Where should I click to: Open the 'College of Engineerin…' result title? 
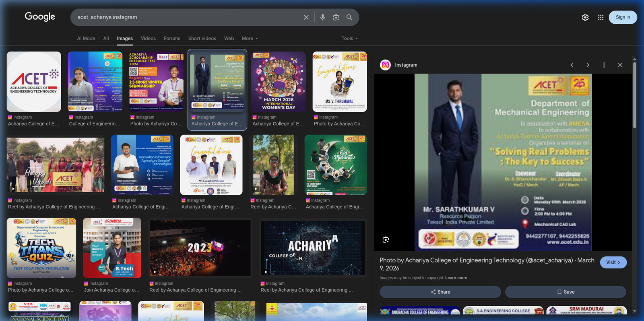95,124
